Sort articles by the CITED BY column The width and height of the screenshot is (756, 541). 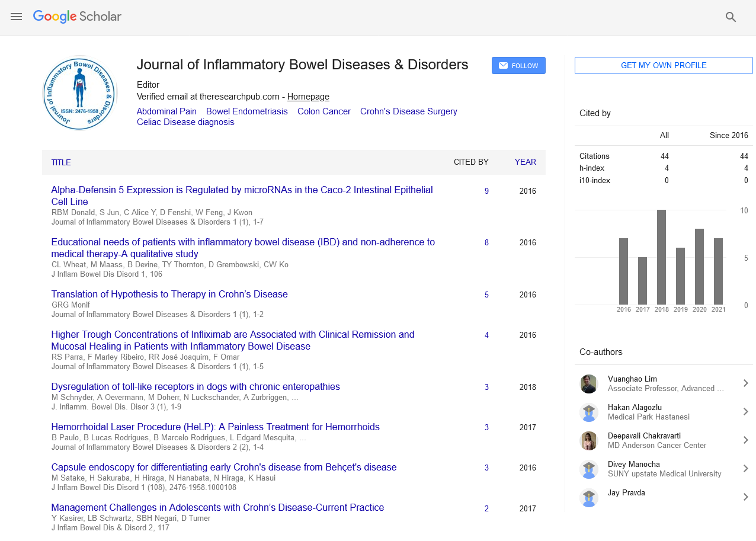click(x=471, y=162)
